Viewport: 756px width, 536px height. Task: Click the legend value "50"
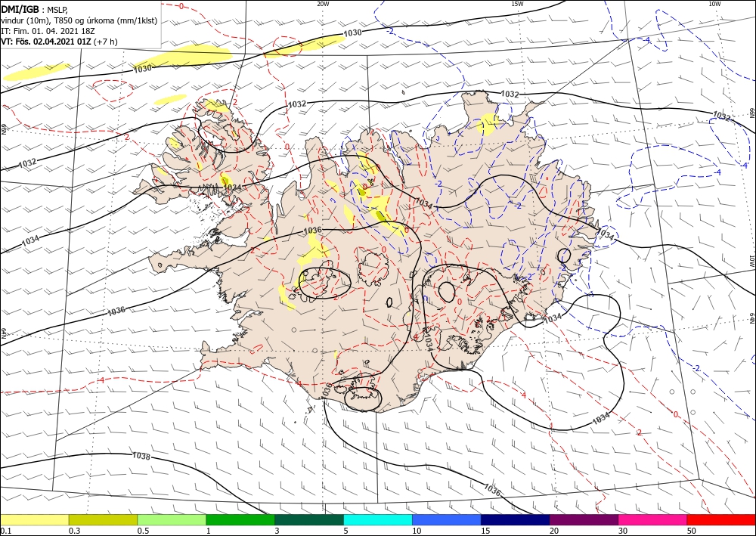pos(692,531)
